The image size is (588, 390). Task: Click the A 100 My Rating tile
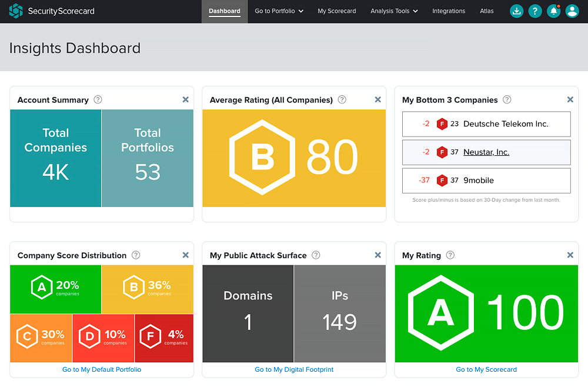486,314
